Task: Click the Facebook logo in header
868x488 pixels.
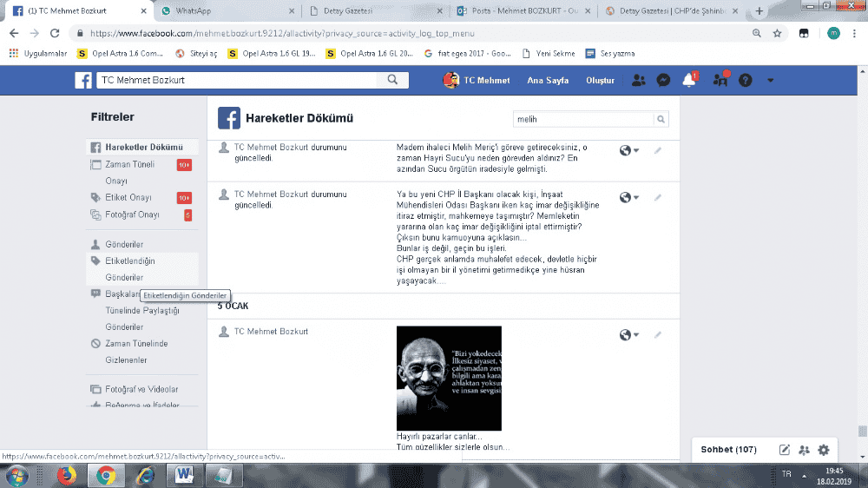Action: pos(83,80)
